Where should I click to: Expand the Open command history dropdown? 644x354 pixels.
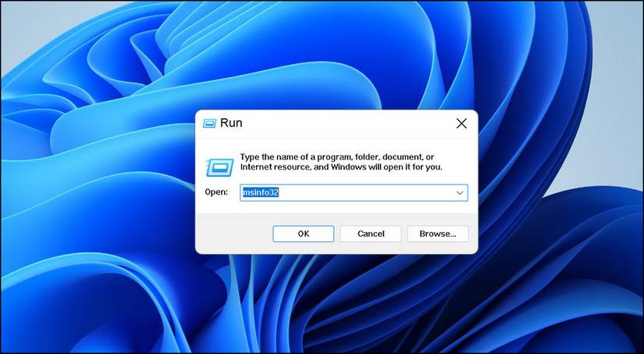pyautogui.click(x=460, y=192)
